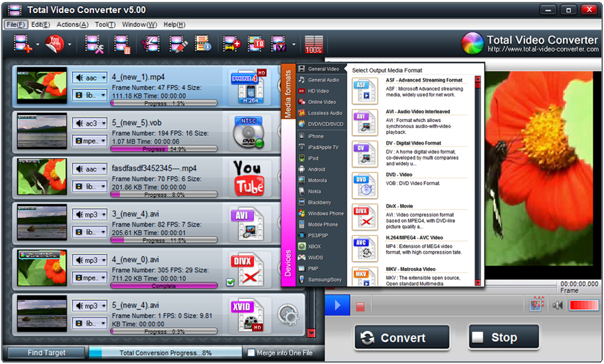This screenshot has height=364, width=604.
Task: Click the video tools wrench icon
Action: coord(95,45)
